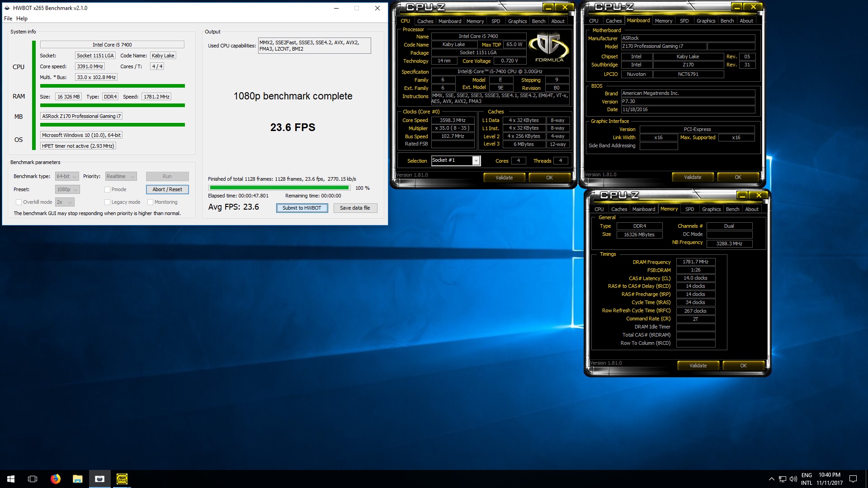
Task: Open File Explorer from the taskbar
Action: (78, 479)
